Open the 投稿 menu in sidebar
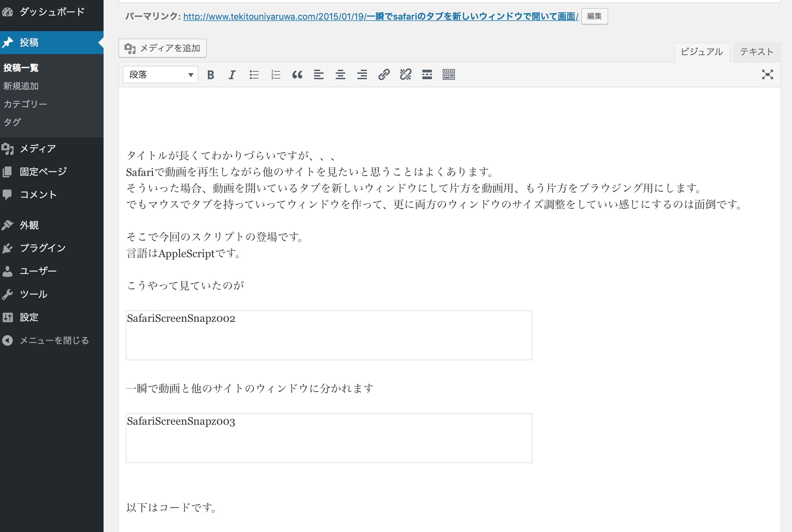Image resolution: width=792 pixels, height=532 pixels. coord(51,42)
